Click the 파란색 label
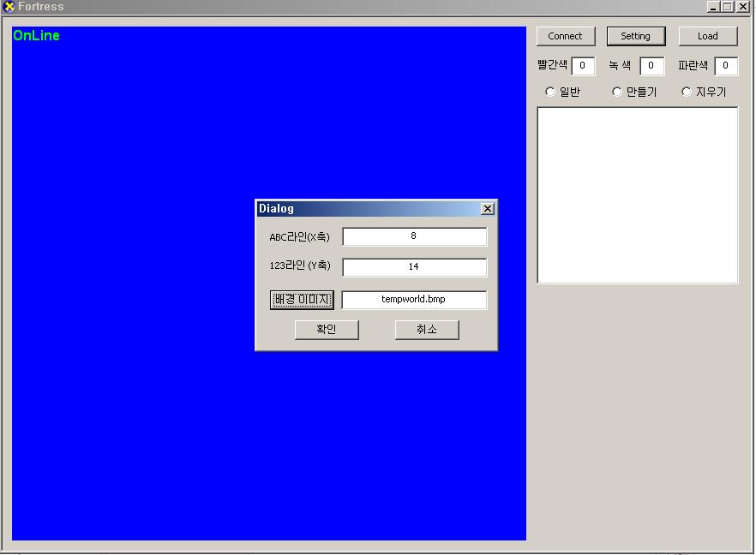 click(x=693, y=64)
